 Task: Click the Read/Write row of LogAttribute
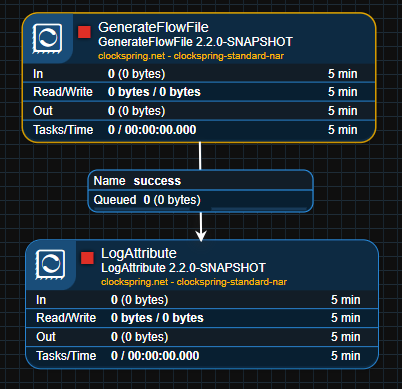pos(202,318)
